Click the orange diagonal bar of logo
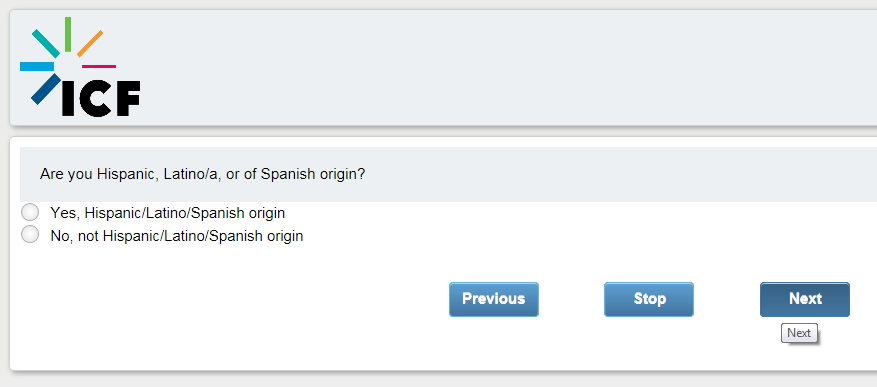The width and height of the screenshot is (877, 387). [x=90, y=44]
